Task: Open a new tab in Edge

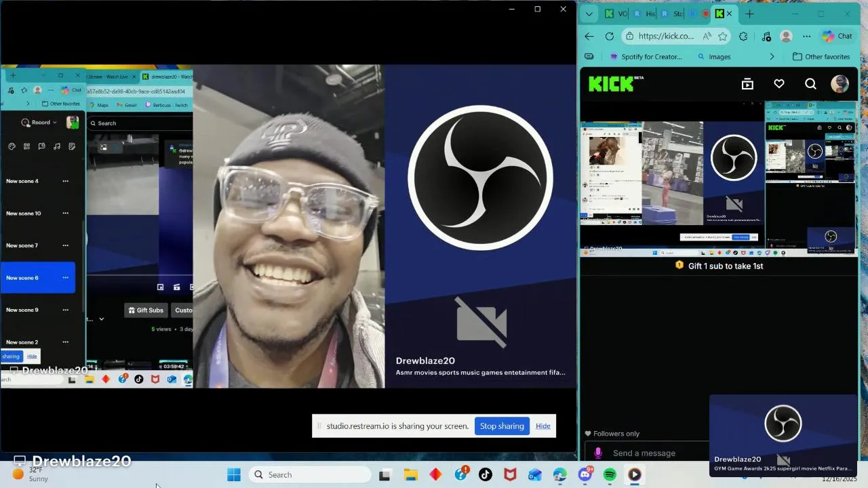Action: pos(749,14)
